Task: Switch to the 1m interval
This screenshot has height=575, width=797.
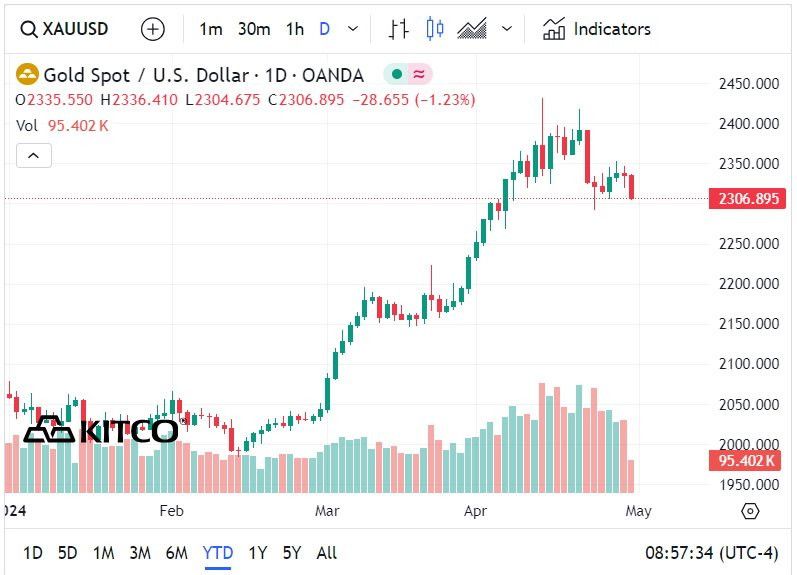Action: (211, 29)
